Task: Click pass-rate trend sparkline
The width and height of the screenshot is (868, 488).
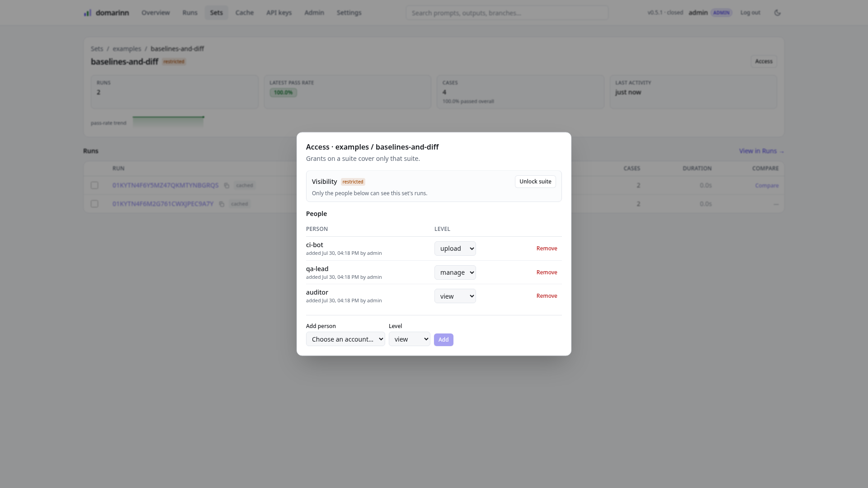Action: [168, 122]
